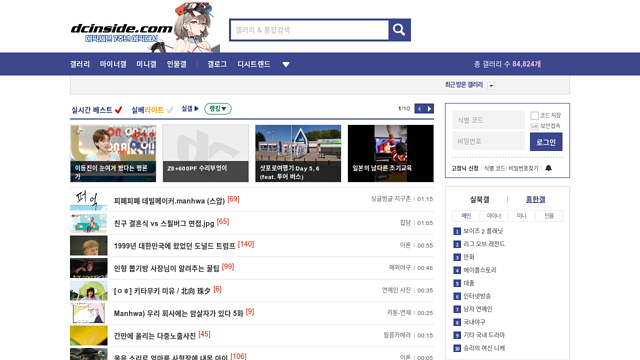Screen dimensions: 640x360
Task: Open rank 1 gallery 보이즈 2 플래닛
Action: tap(483, 231)
